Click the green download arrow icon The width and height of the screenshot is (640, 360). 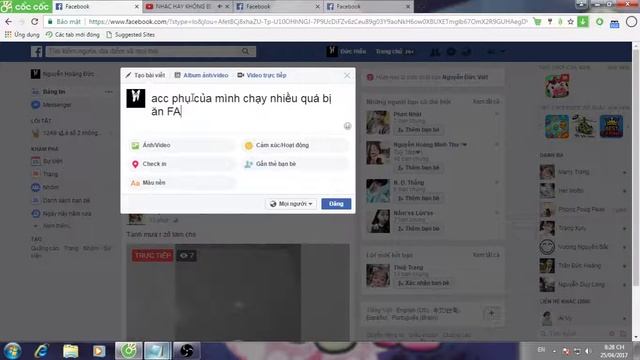click(x=583, y=22)
